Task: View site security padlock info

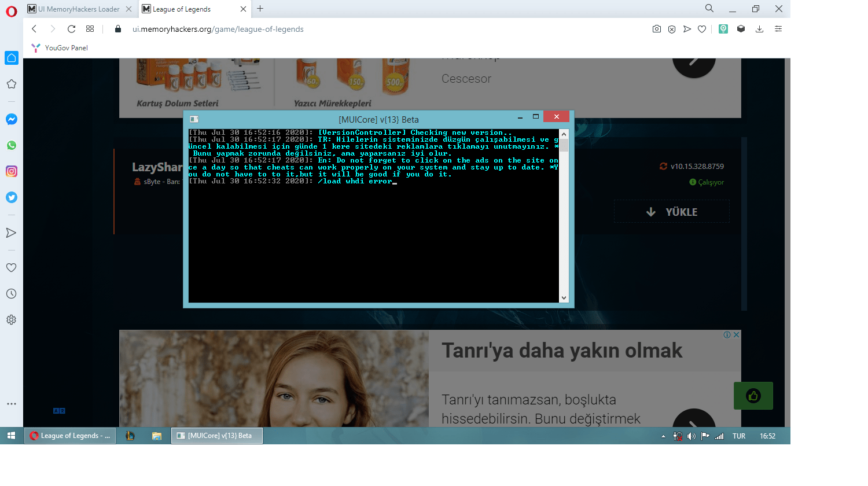Action: (118, 29)
